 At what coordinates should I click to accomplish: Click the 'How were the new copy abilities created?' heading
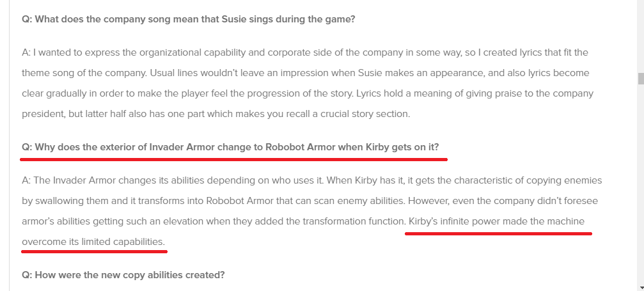(x=123, y=275)
